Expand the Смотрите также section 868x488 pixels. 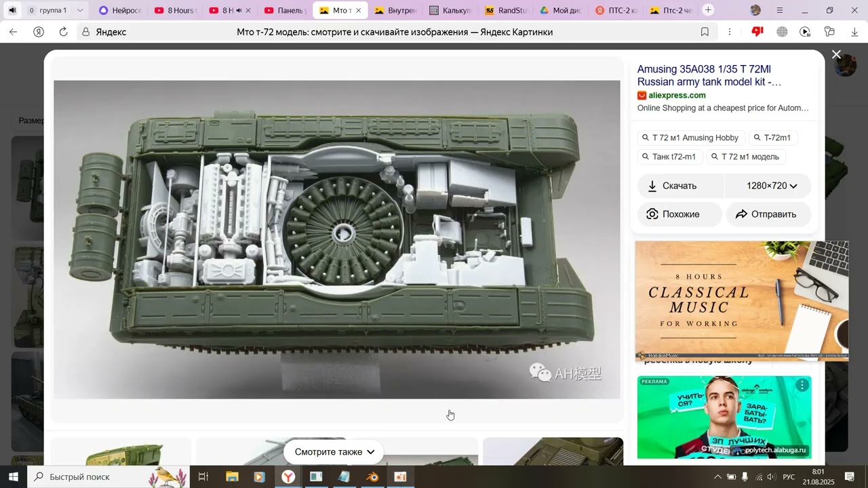click(x=334, y=452)
